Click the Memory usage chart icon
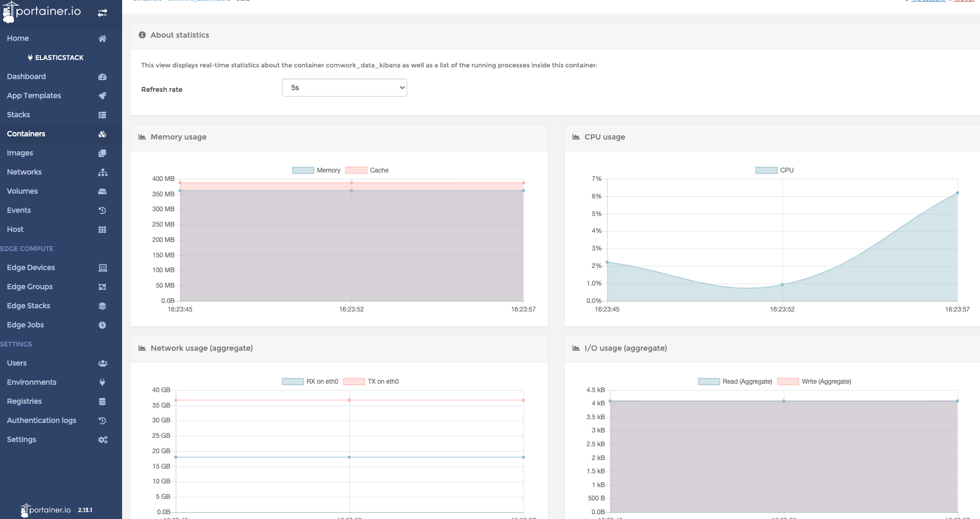The width and height of the screenshot is (980, 519). pyautogui.click(x=142, y=137)
